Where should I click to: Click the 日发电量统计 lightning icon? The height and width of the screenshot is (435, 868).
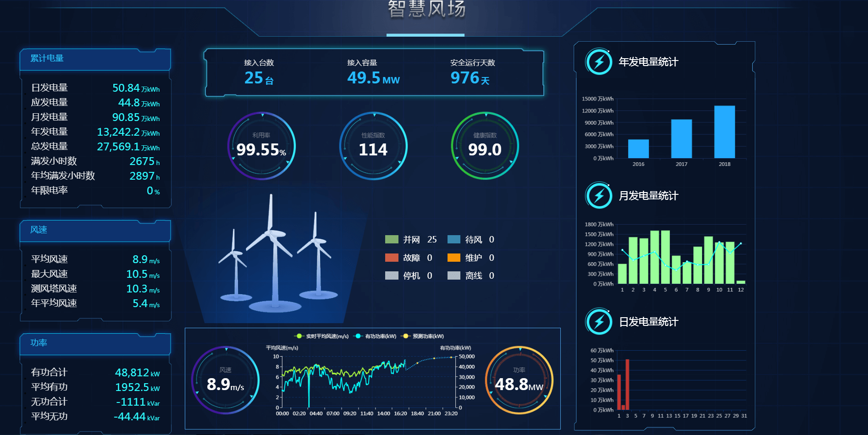pos(599,321)
